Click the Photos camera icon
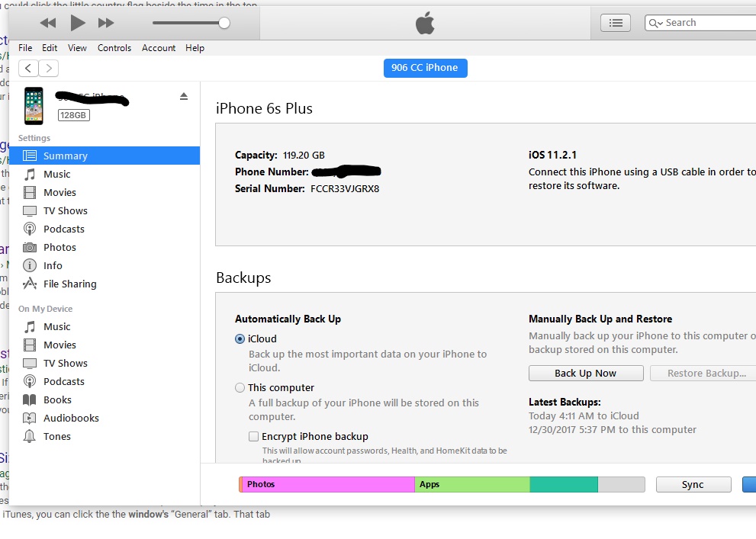The height and width of the screenshot is (539, 756). (30, 247)
